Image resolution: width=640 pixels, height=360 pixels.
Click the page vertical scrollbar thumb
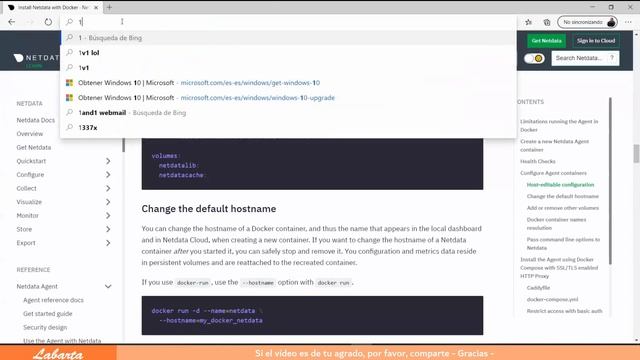point(636,153)
